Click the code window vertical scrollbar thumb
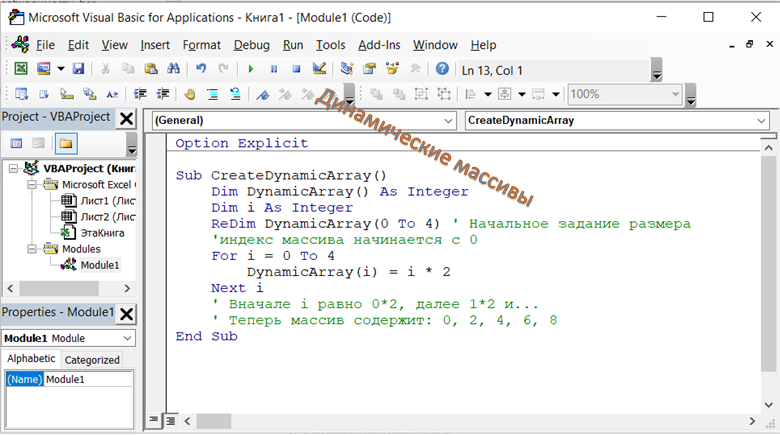This screenshot has width=780, height=435. [769, 263]
